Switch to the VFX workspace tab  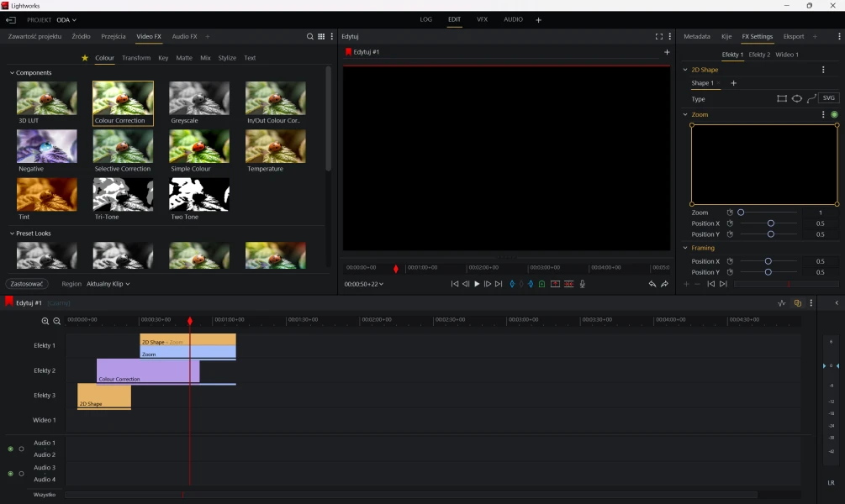[482, 19]
